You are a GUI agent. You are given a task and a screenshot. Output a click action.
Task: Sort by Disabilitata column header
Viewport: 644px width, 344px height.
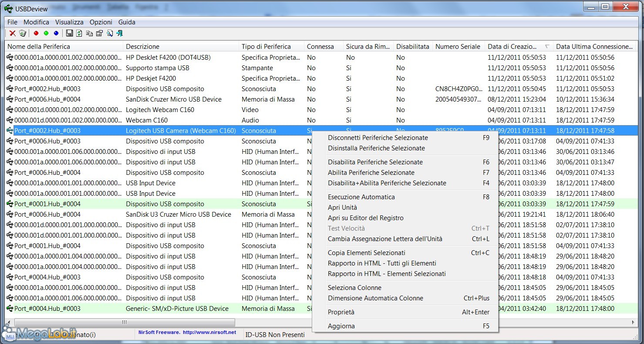tap(413, 47)
